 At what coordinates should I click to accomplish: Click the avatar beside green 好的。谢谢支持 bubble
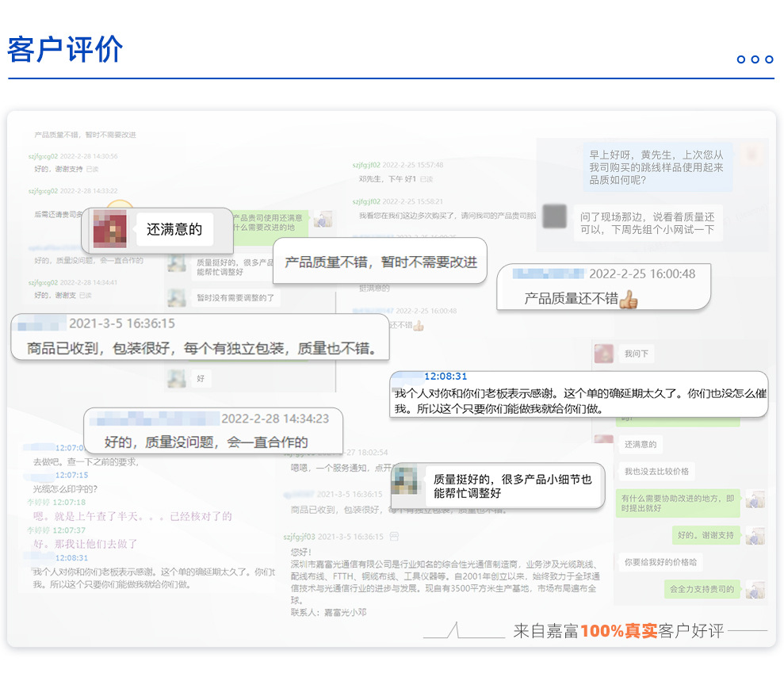755,535
